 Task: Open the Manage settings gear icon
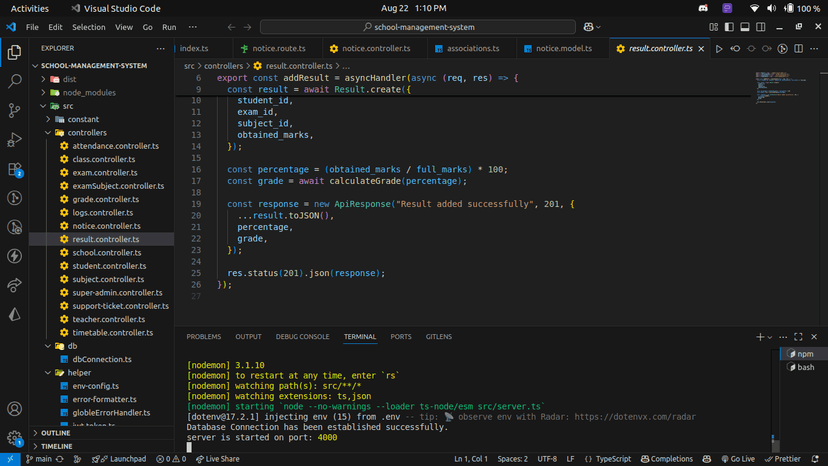(15, 437)
